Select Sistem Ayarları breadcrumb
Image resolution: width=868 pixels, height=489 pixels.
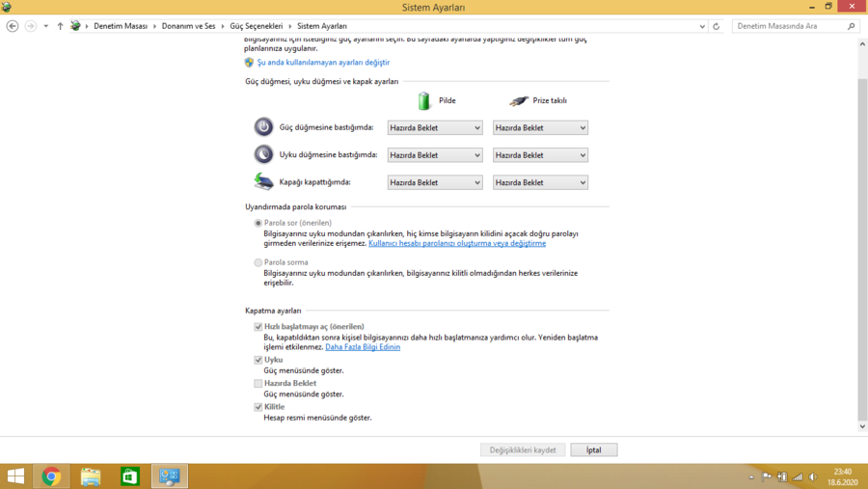[x=321, y=26]
